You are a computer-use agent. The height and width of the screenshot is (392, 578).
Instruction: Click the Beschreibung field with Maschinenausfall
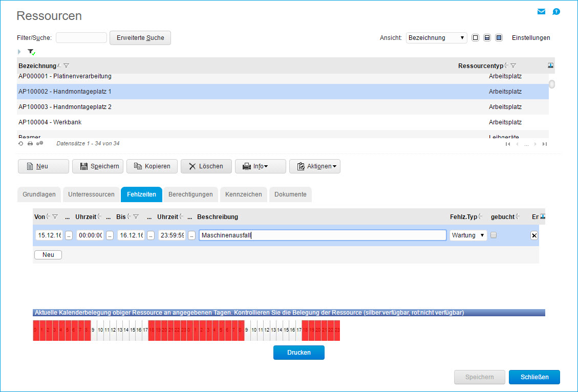tap(323, 235)
